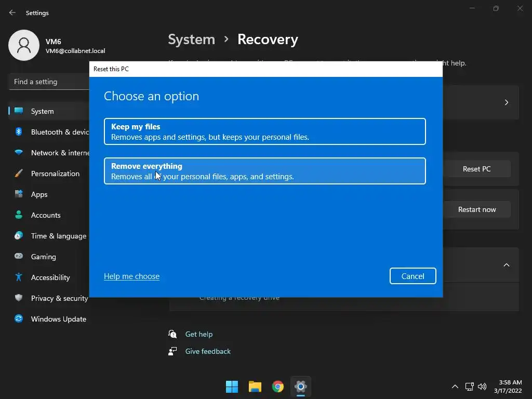Screen dimensions: 532x399
Task: Open Accessibility settings
Action: [x=49, y=277]
